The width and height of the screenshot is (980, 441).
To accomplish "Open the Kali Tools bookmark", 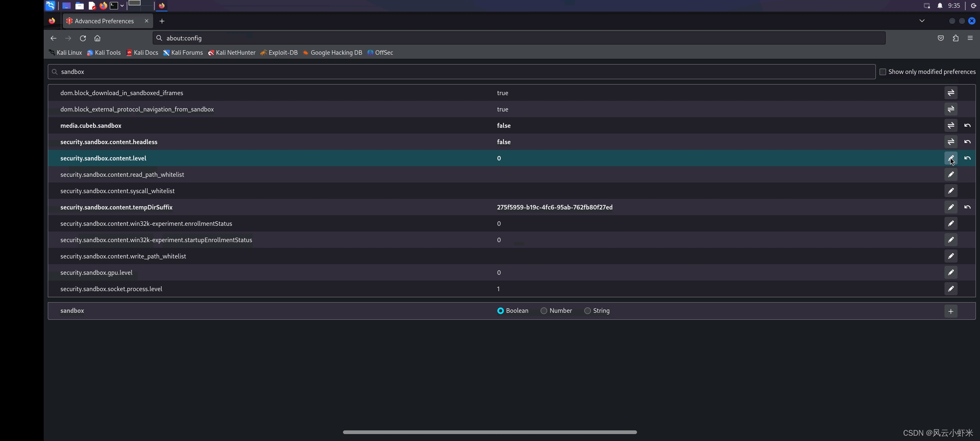I will point(104,53).
